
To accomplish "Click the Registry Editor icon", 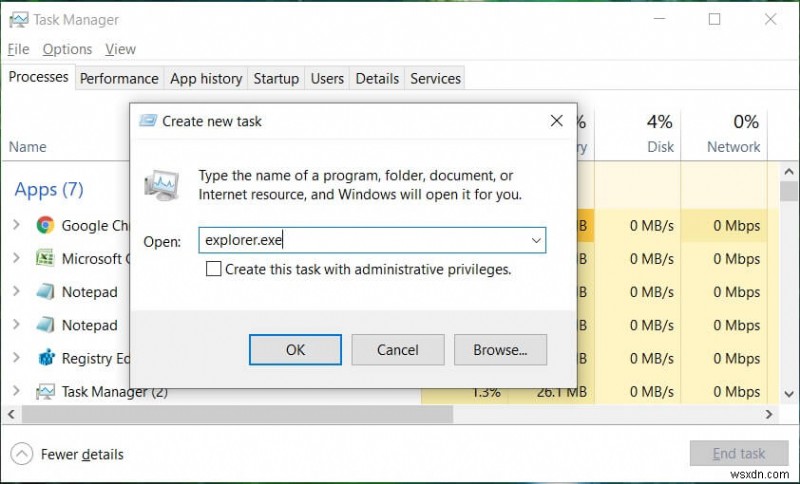I will (45, 358).
